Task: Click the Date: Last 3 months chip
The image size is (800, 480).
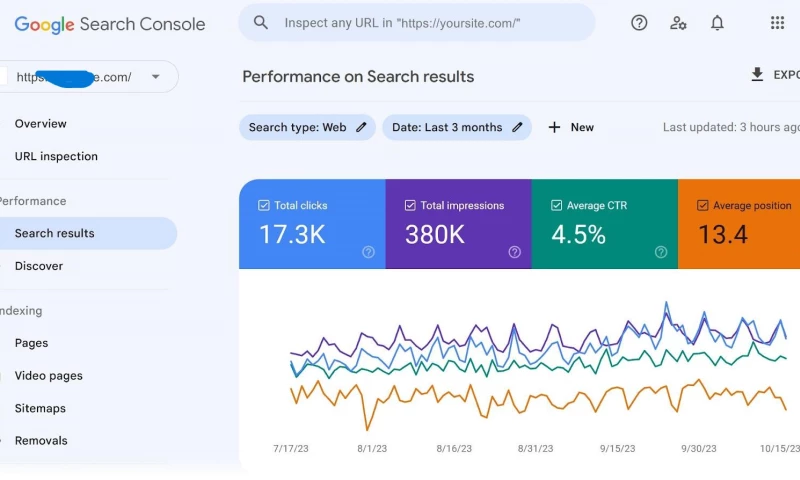Action: [x=457, y=128]
